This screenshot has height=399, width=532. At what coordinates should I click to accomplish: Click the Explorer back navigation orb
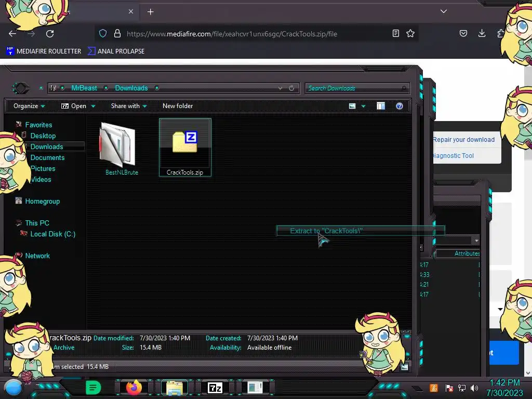[21, 88]
